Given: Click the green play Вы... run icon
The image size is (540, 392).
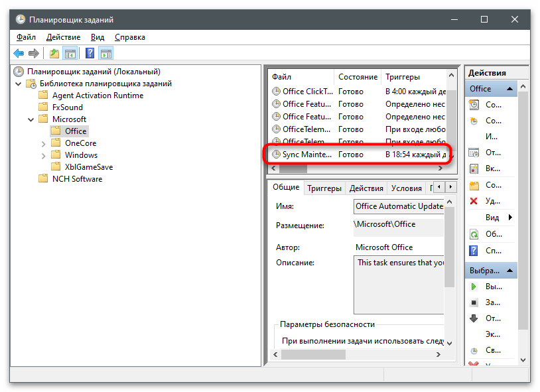Looking at the screenshot, I should [x=474, y=287].
